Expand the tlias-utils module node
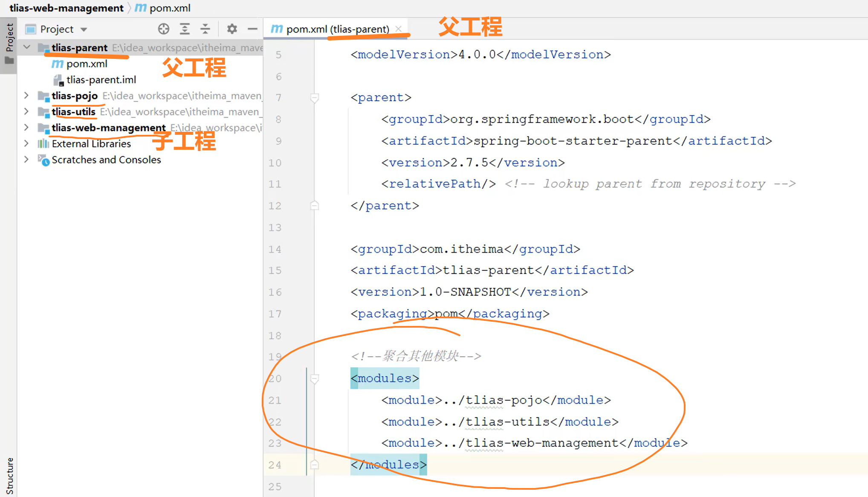The width and height of the screenshot is (868, 497). (26, 112)
